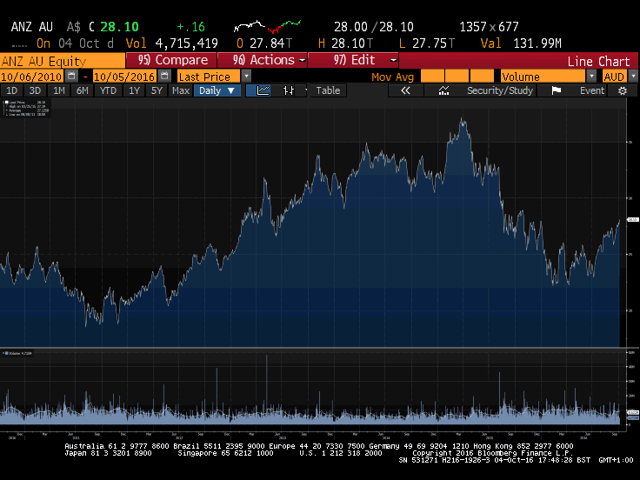
Task: Click the Vol 4,715,419 value
Action: click(172, 43)
